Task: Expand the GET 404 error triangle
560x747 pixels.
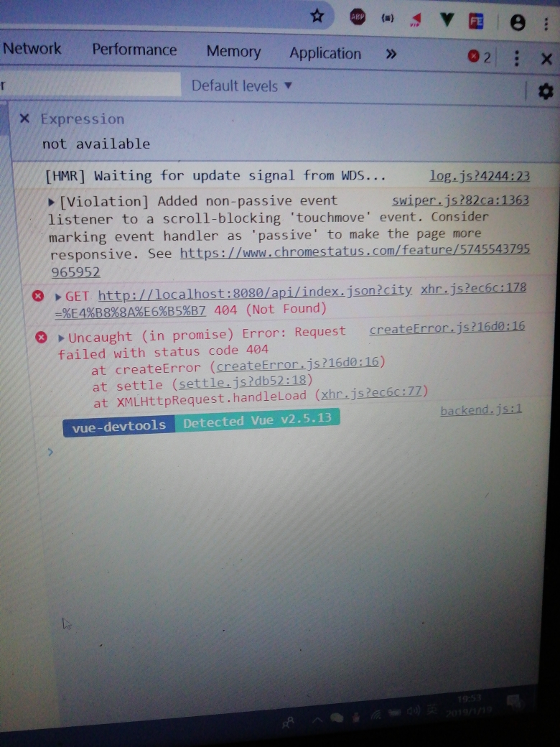Action: click(57, 297)
